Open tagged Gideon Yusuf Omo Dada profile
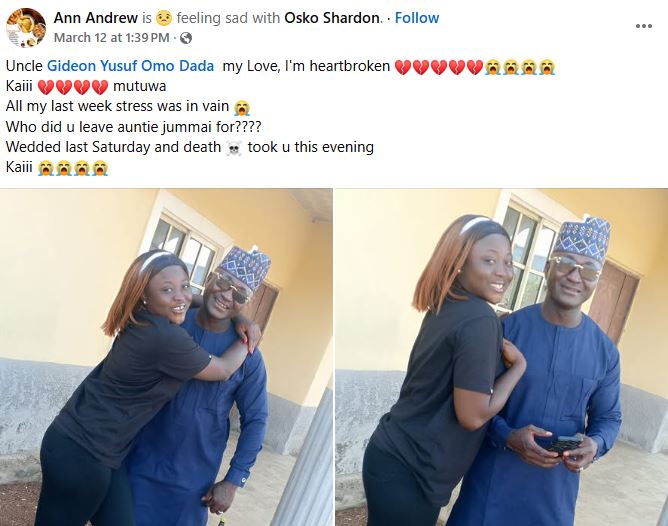This screenshot has height=526, width=668. click(130, 66)
